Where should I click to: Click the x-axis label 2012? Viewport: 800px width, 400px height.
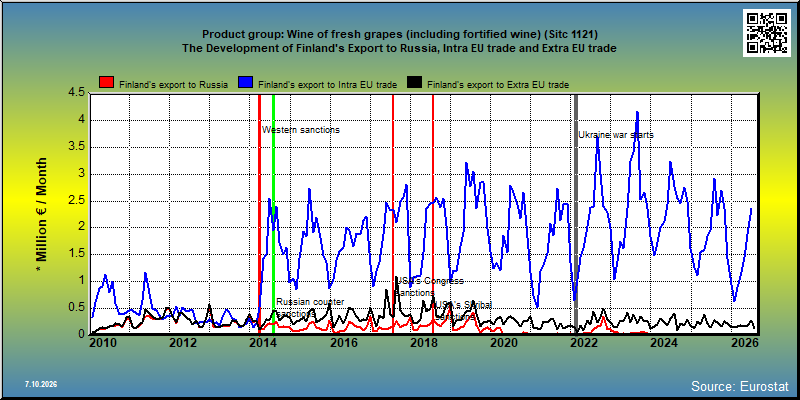(183, 341)
